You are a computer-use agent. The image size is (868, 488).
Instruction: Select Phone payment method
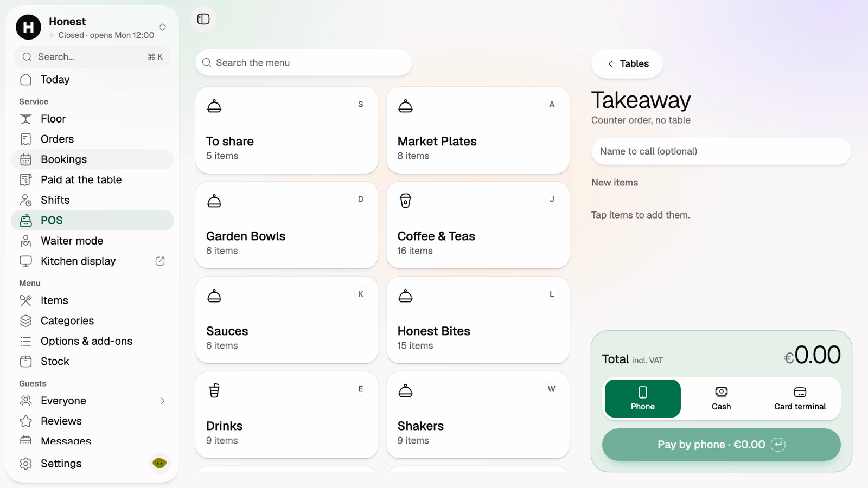pyautogui.click(x=643, y=399)
